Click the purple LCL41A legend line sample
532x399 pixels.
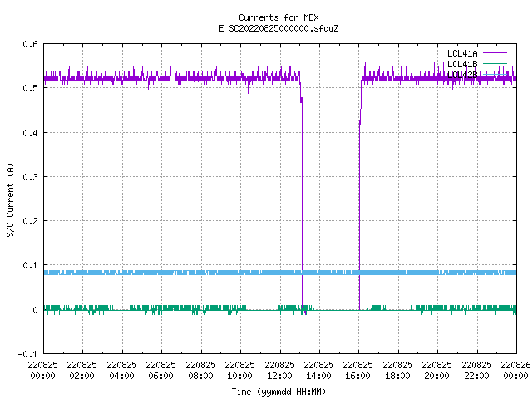point(495,53)
